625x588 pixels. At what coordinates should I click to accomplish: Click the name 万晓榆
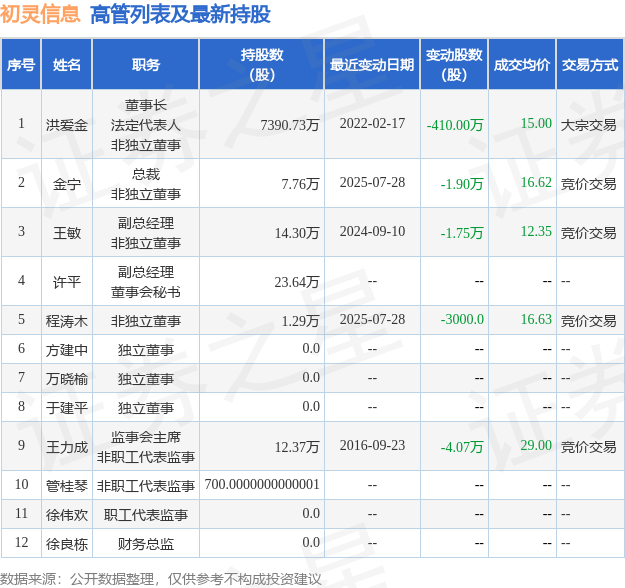point(67,379)
